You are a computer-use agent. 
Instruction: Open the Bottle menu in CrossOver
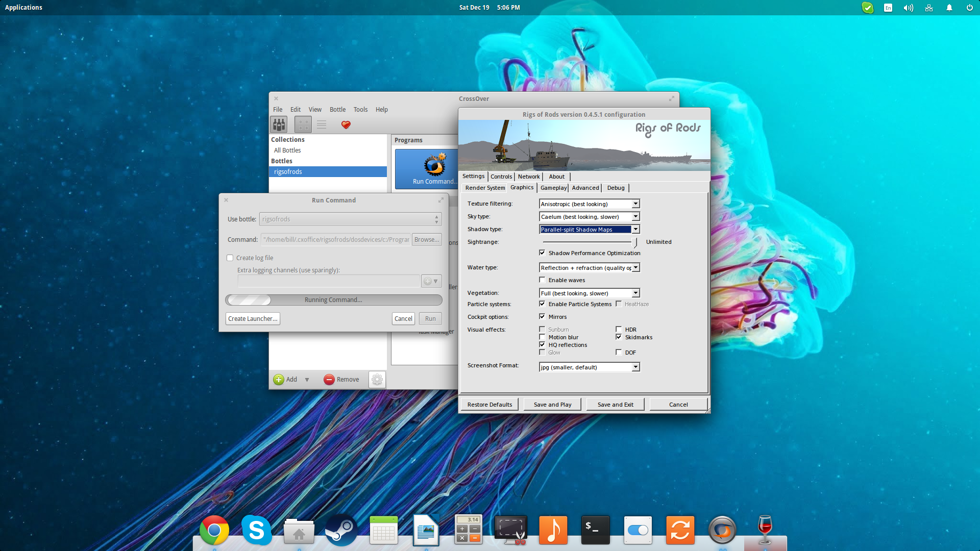337,109
